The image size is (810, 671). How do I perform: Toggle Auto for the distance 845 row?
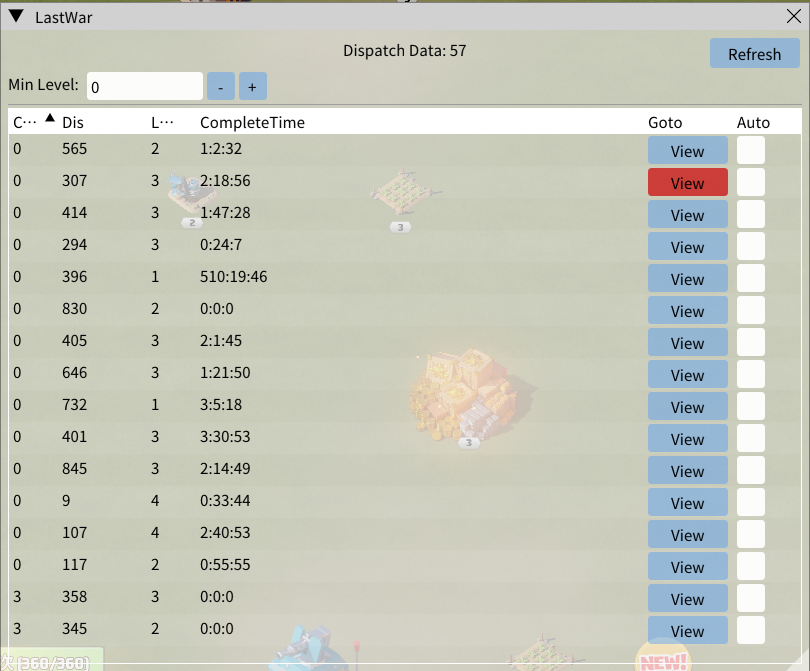click(x=751, y=470)
